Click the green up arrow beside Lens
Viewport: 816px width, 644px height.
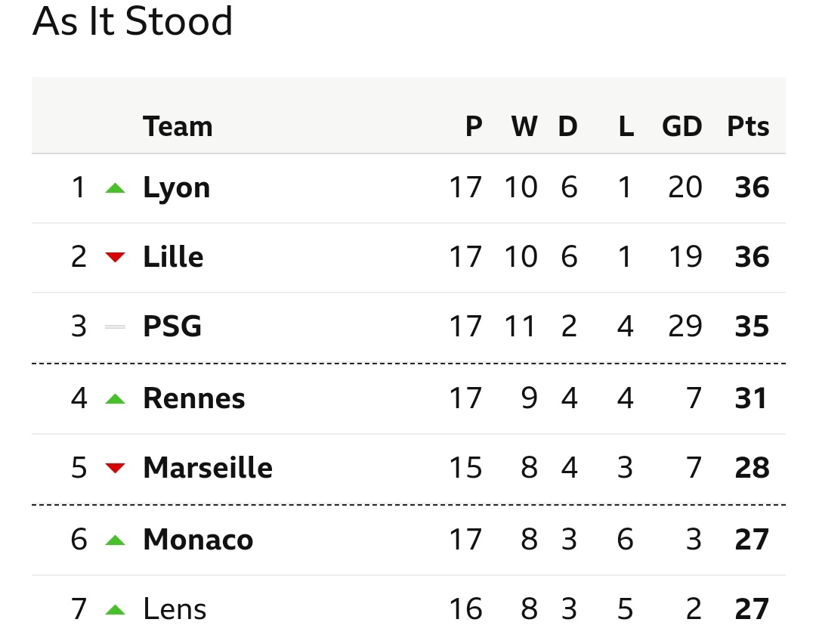[115, 610]
